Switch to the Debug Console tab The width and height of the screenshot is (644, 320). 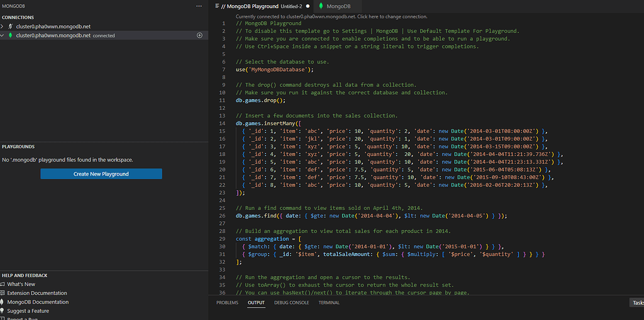click(x=291, y=302)
